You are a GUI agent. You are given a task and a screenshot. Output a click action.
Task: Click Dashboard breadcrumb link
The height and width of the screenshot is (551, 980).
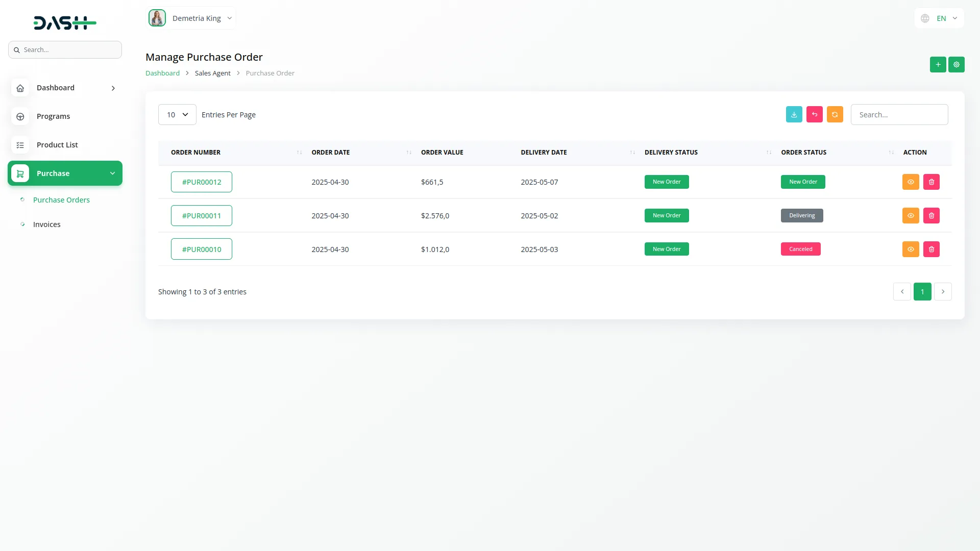coord(162,73)
